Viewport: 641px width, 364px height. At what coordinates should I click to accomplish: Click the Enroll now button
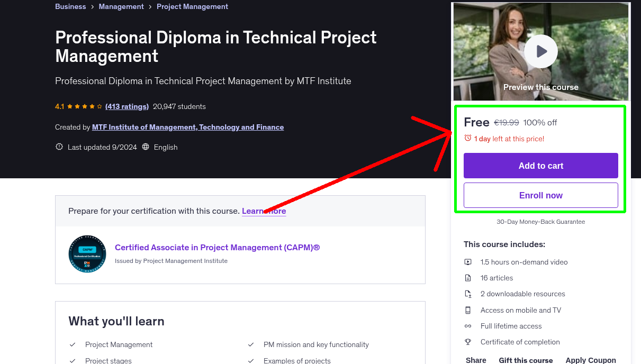click(x=541, y=195)
